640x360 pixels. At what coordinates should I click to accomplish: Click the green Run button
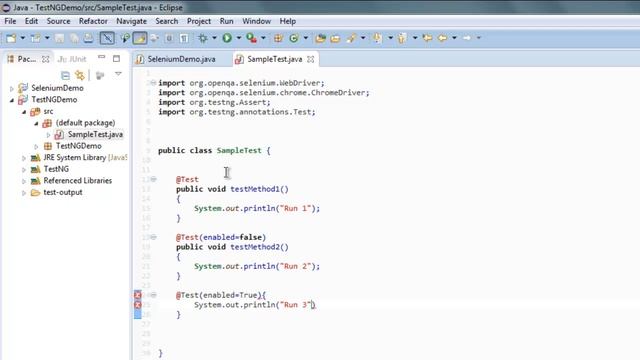(227, 38)
